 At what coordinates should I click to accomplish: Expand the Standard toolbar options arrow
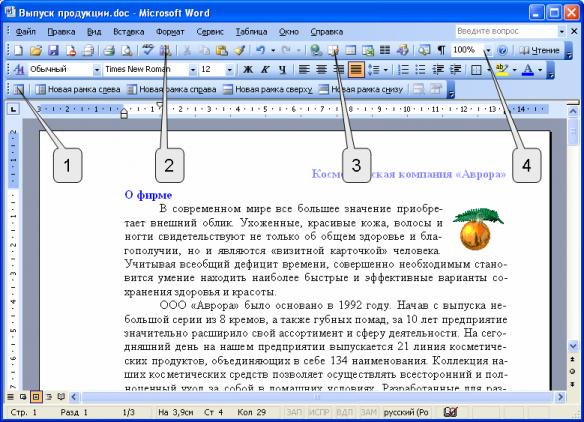568,50
